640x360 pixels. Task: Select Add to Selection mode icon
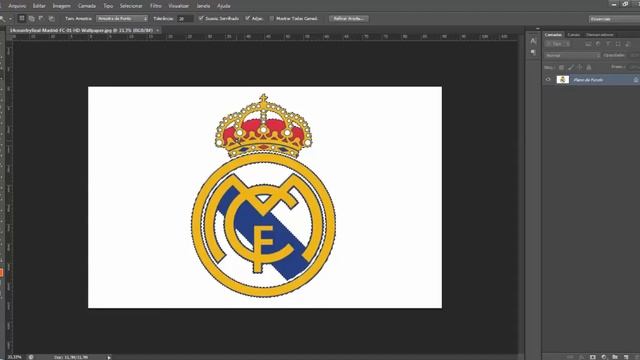(31, 19)
